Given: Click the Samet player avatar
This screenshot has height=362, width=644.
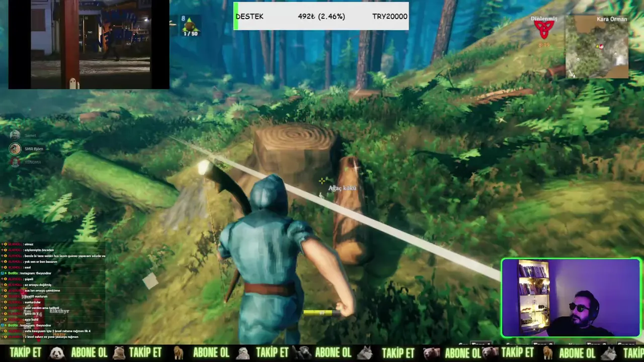Looking at the screenshot, I should tap(15, 135).
